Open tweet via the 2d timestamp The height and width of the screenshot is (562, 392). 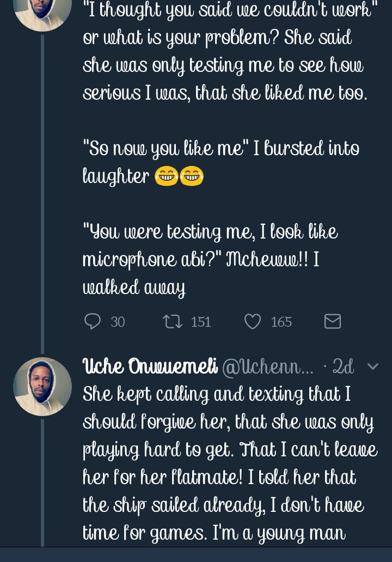343,367
